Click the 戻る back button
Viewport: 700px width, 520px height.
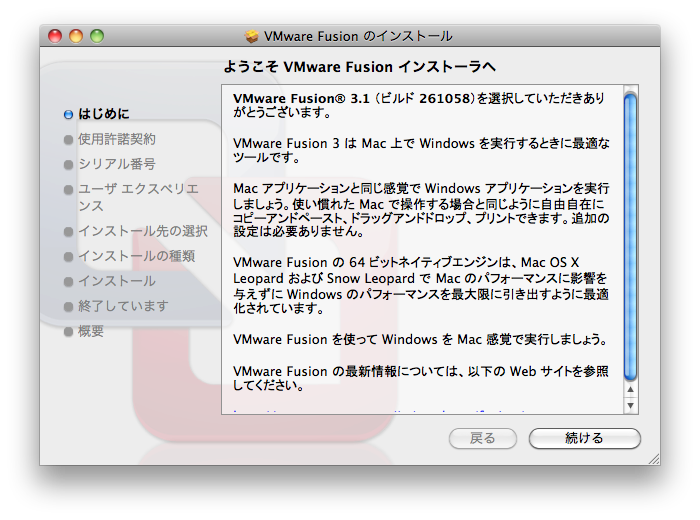[483, 438]
